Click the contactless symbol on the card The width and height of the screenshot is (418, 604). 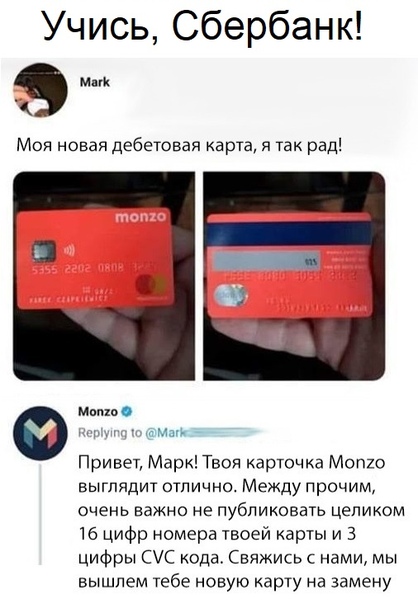[x=69, y=250]
